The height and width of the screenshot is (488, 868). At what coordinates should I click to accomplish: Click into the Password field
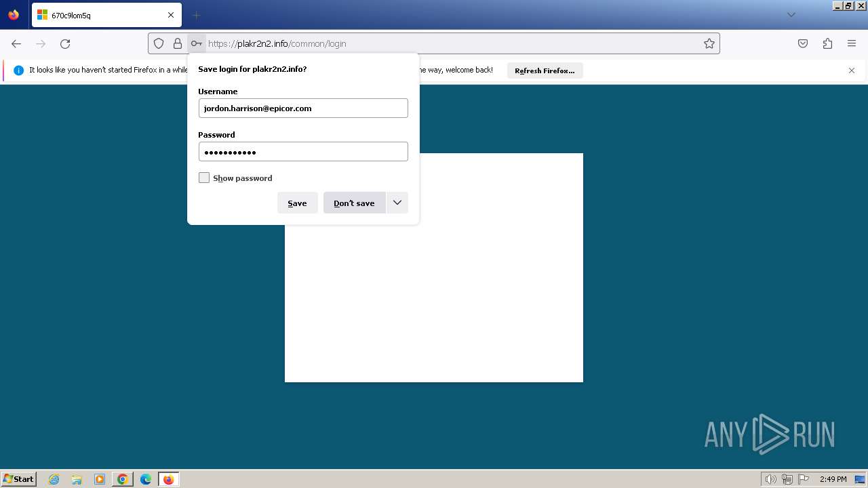pos(303,151)
